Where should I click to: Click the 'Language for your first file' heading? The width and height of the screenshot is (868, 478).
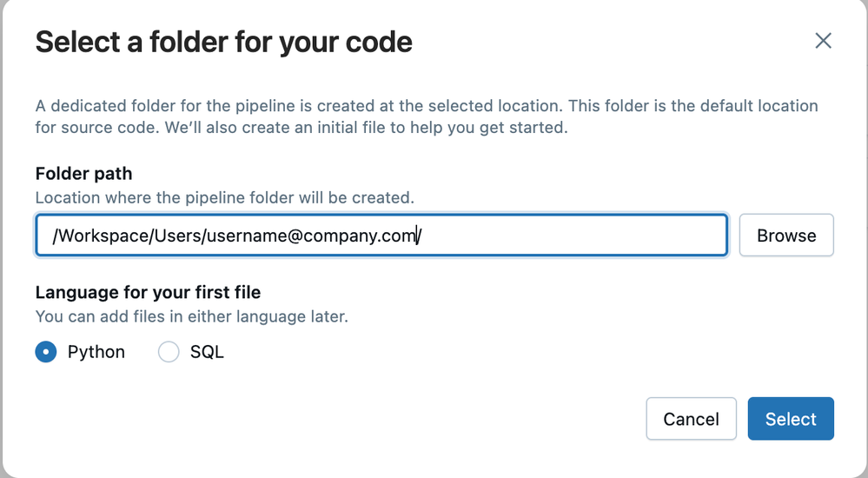pos(148,292)
